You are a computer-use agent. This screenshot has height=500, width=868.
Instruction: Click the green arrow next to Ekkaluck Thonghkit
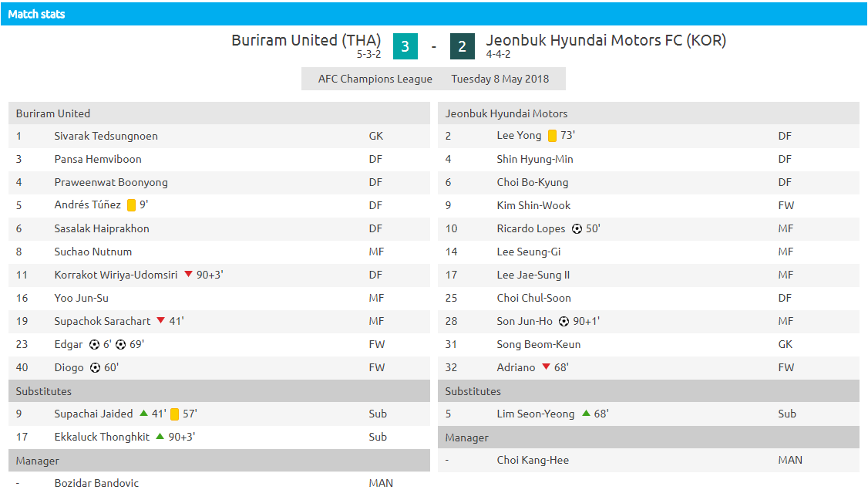pyautogui.click(x=160, y=436)
